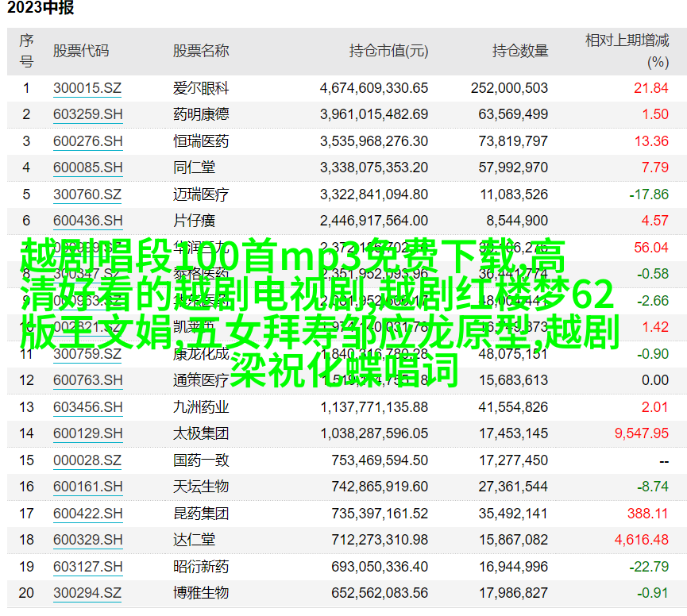687x616 pixels.
Task: Click holding quantity 73,819,797
Action: click(x=513, y=141)
